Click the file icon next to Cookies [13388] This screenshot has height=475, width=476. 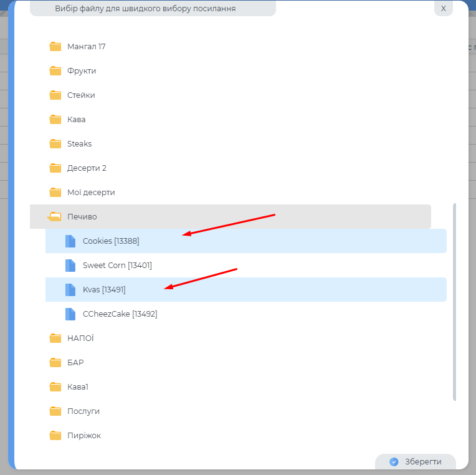pos(70,241)
